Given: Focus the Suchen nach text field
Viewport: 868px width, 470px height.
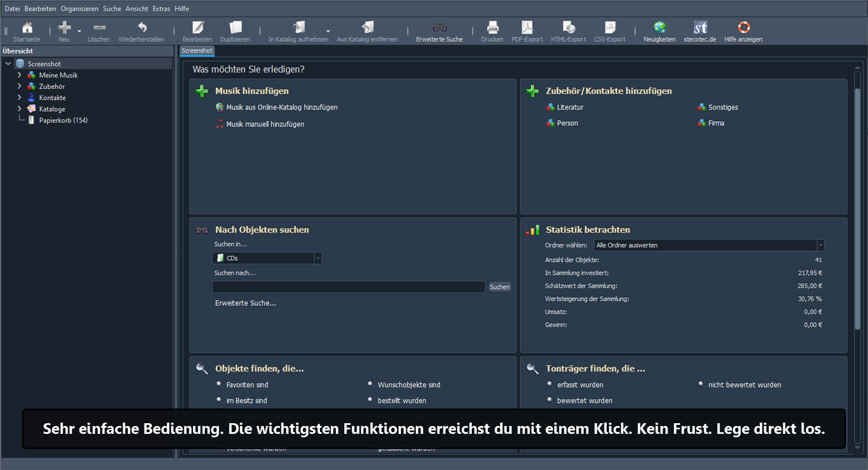Looking at the screenshot, I should tap(348, 287).
